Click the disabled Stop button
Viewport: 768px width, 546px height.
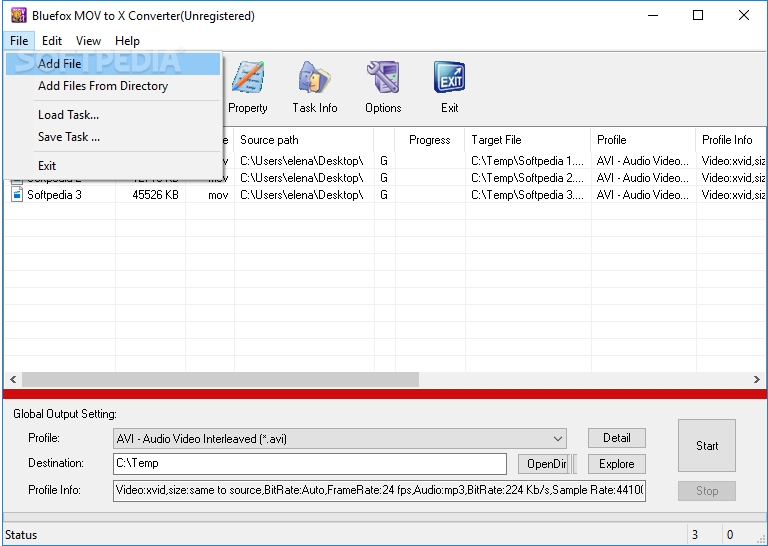tap(707, 491)
